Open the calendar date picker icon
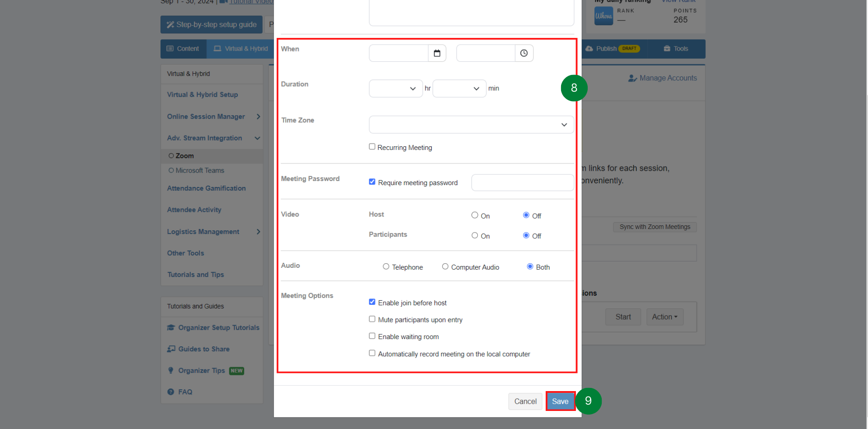This screenshot has height=429, width=868. click(x=437, y=53)
